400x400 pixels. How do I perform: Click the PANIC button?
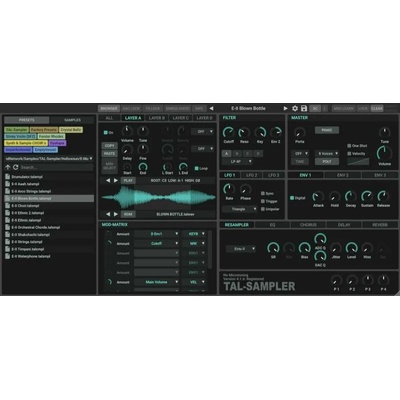pos(327,130)
